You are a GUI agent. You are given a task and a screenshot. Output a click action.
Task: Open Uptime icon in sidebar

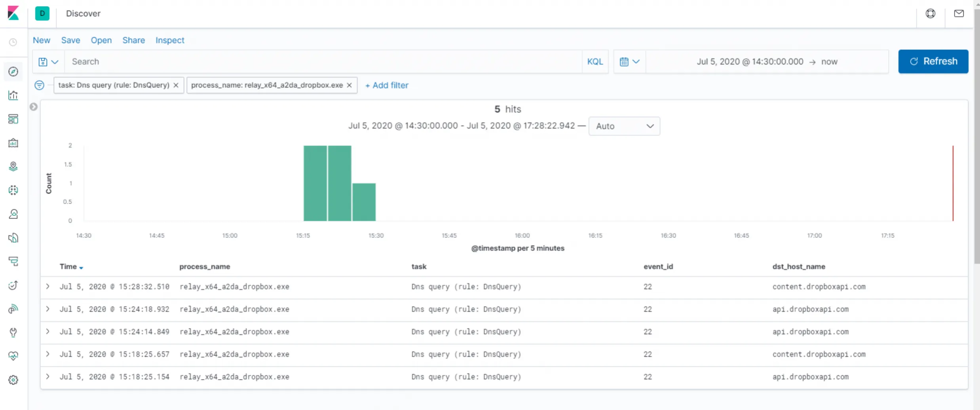tap(13, 285)
